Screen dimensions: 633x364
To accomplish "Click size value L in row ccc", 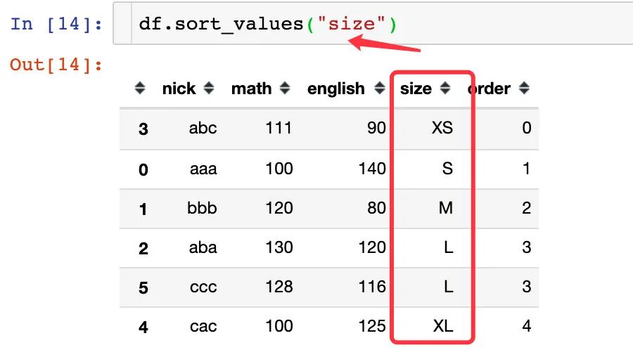I will [x=449, y=287].
